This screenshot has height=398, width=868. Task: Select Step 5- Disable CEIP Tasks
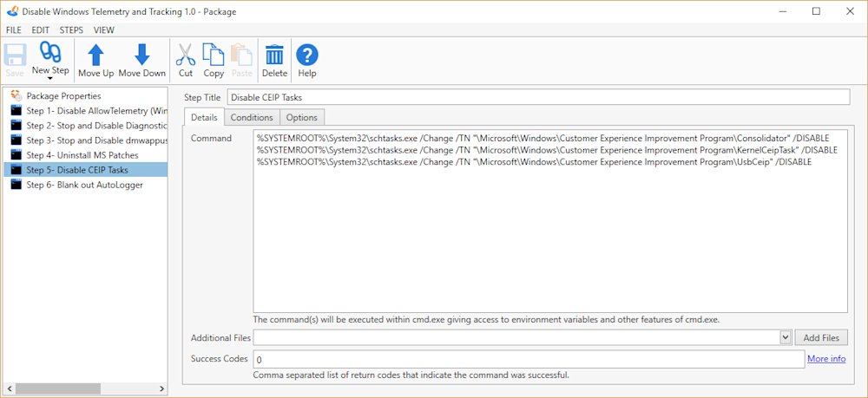coord(86,170)
